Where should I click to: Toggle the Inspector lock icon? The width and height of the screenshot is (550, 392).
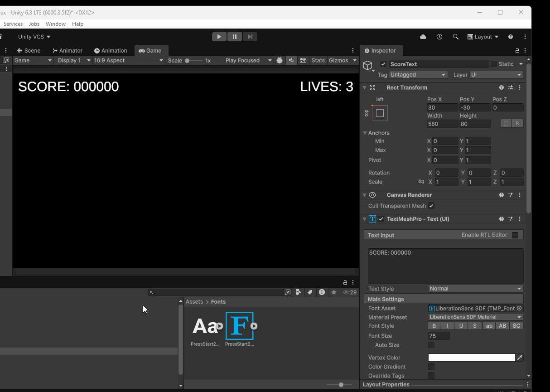517,51
